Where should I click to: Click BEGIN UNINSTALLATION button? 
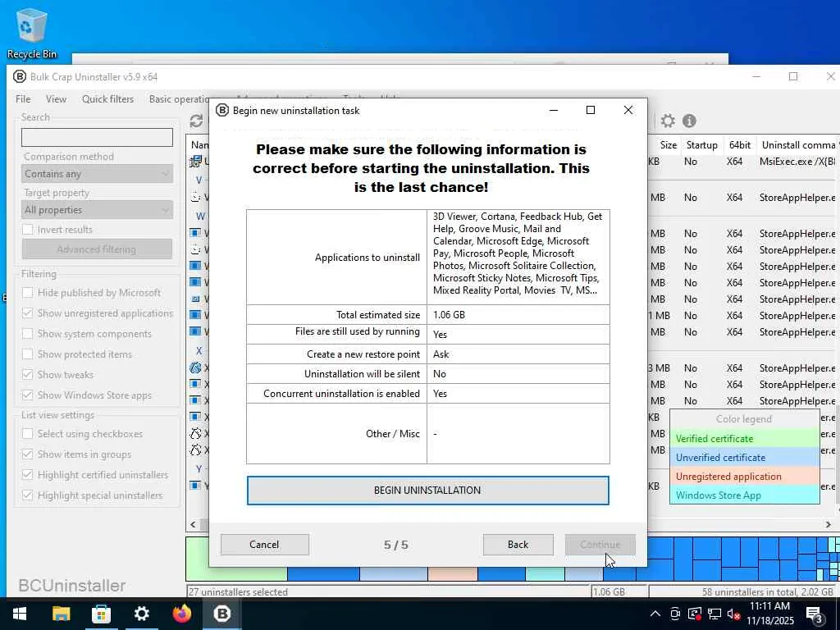click(x=427, y=491)
